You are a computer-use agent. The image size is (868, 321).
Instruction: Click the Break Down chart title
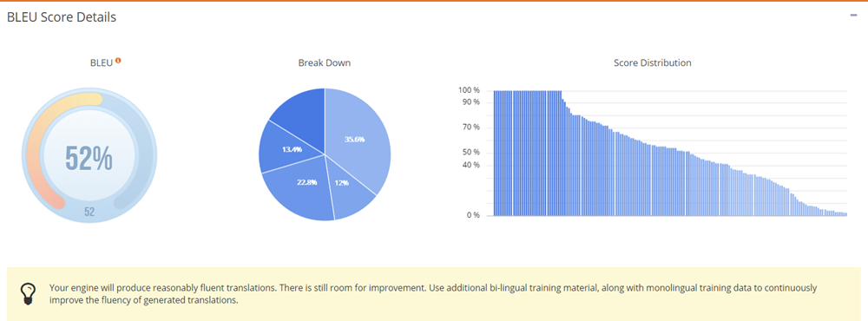pos(325,63)
